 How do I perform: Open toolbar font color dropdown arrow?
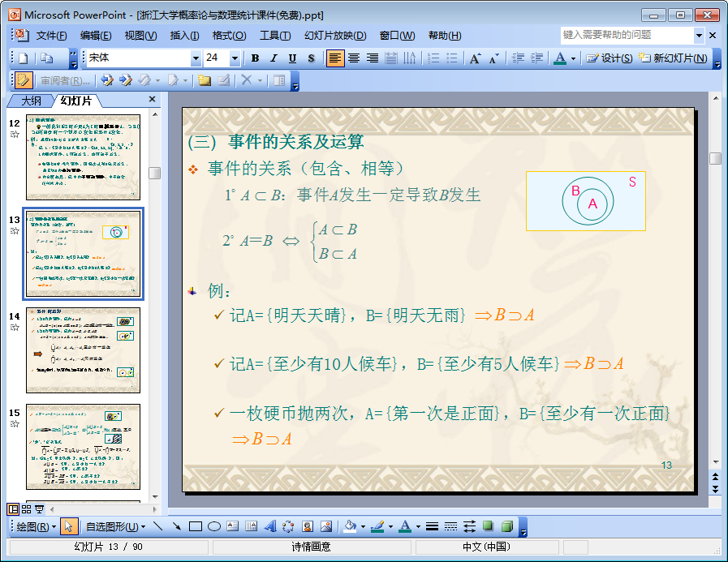(574, 58)
